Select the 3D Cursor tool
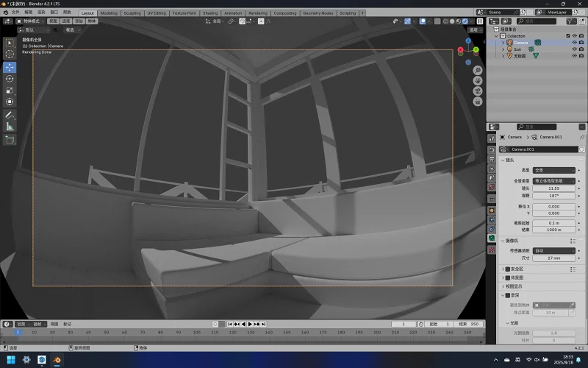 click(10, 54)
